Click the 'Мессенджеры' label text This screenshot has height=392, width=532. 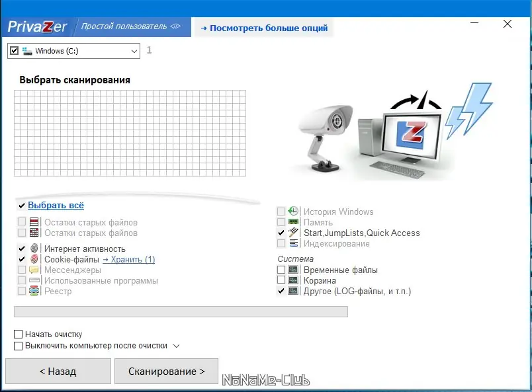(x=73, y=270)
